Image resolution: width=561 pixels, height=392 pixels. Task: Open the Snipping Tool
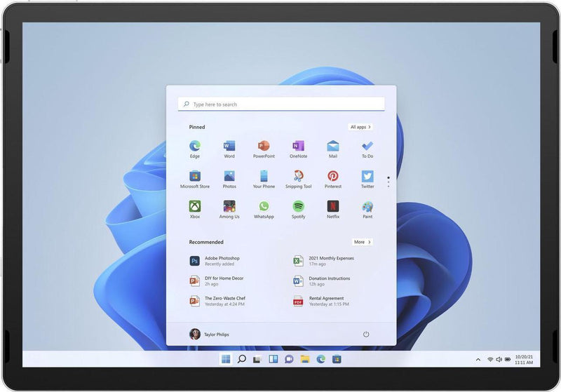pos(299,180)
